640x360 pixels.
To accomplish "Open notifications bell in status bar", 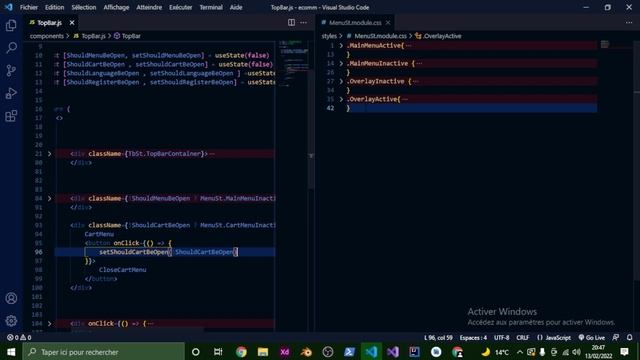I will (629, 338).
